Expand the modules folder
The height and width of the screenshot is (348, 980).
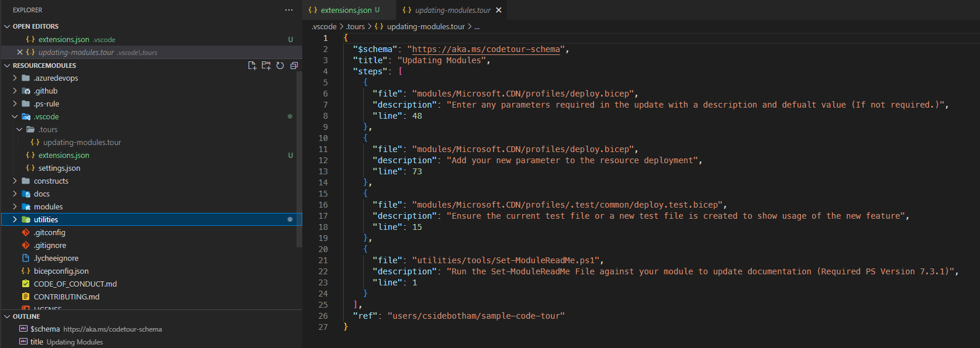15,206
